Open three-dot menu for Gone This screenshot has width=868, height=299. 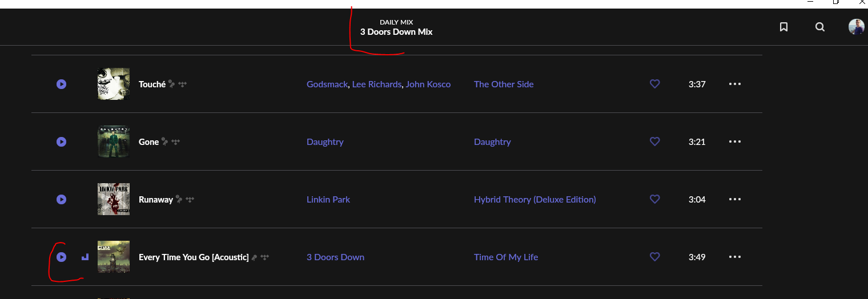coord(735,142)
